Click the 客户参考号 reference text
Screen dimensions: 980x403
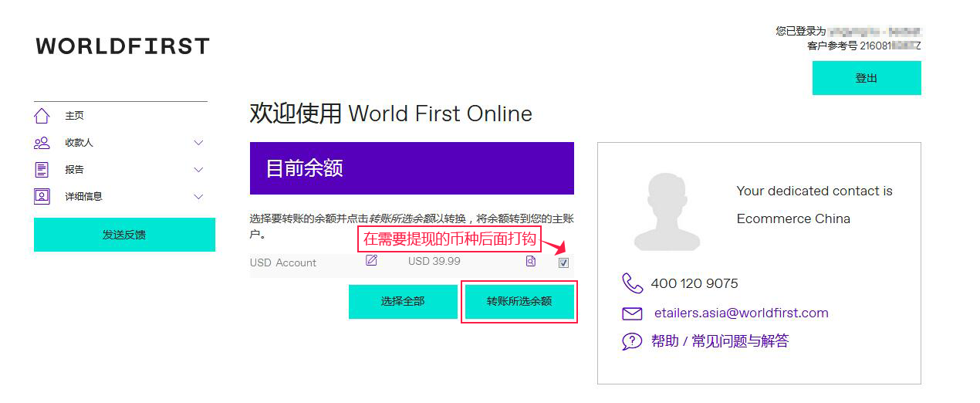864,46
